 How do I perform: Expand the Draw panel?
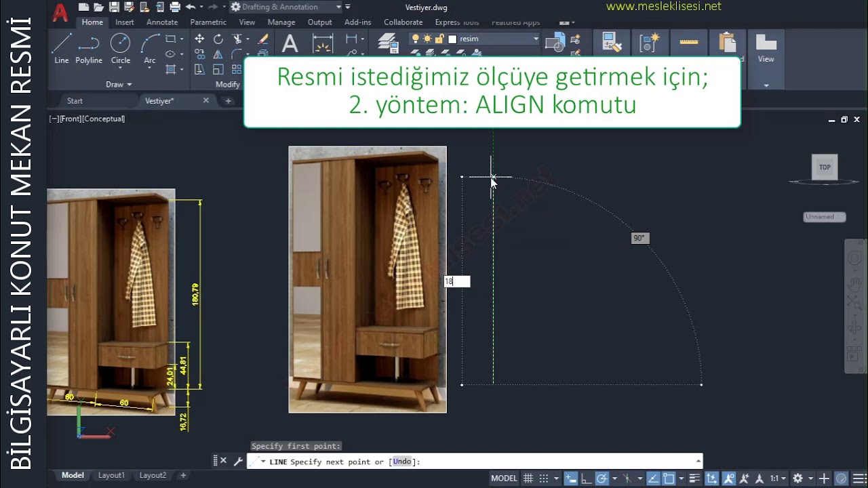119,85
